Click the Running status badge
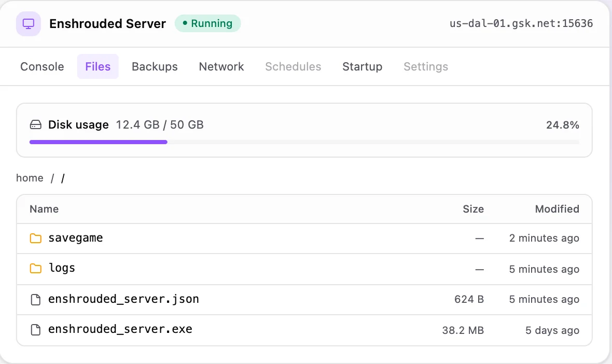The width and height of the screenshot is (612, 364). coord(207,23)
